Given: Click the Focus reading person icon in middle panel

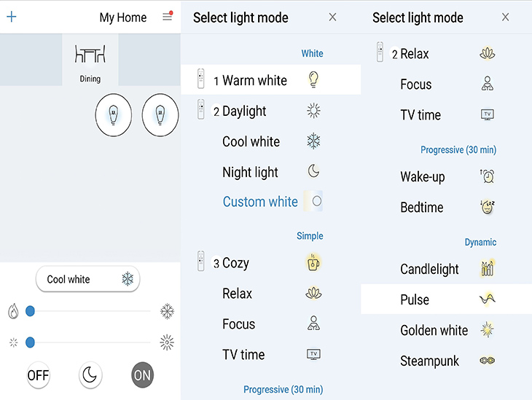Looking at the screenshot, I should [x=313, y=323].
